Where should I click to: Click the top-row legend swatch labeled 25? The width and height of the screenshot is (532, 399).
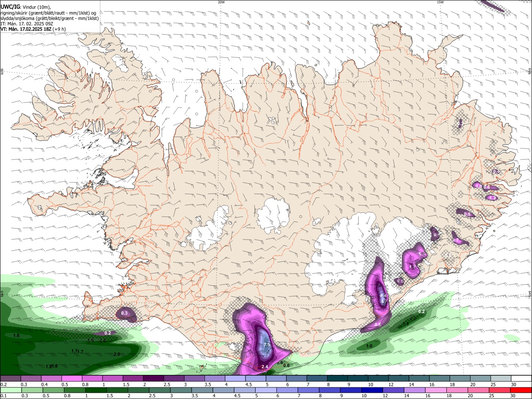tap(501, 379)
